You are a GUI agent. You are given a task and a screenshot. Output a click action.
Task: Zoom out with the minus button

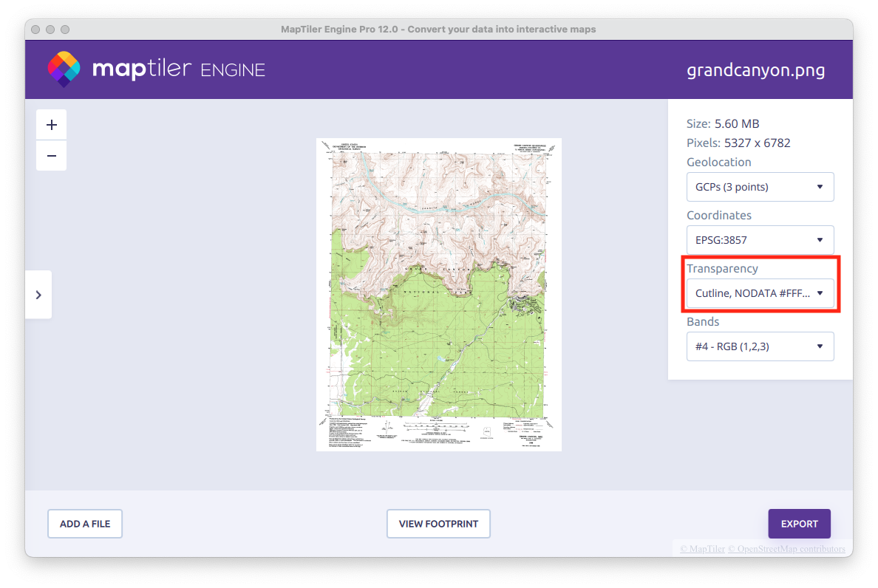(52, 156)
